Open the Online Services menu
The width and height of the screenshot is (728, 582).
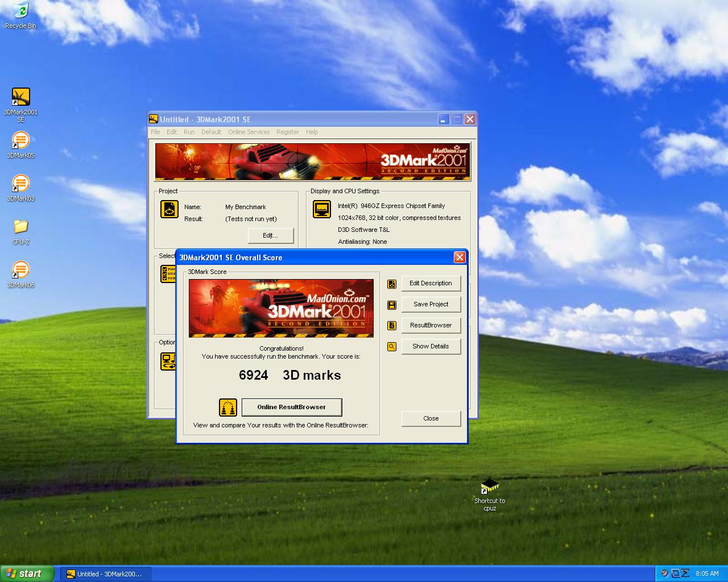pyautogui.click(x=249, y=132)
